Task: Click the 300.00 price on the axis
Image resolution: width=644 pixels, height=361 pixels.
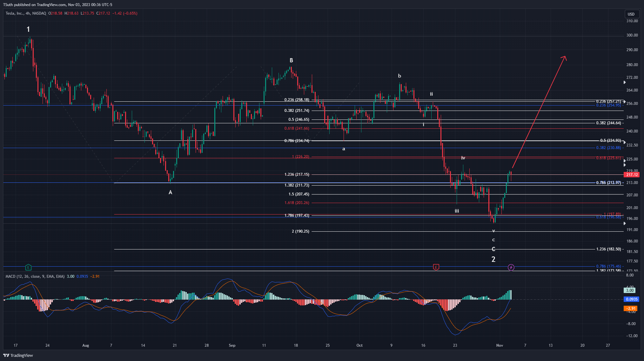Action: coord(632,35)
